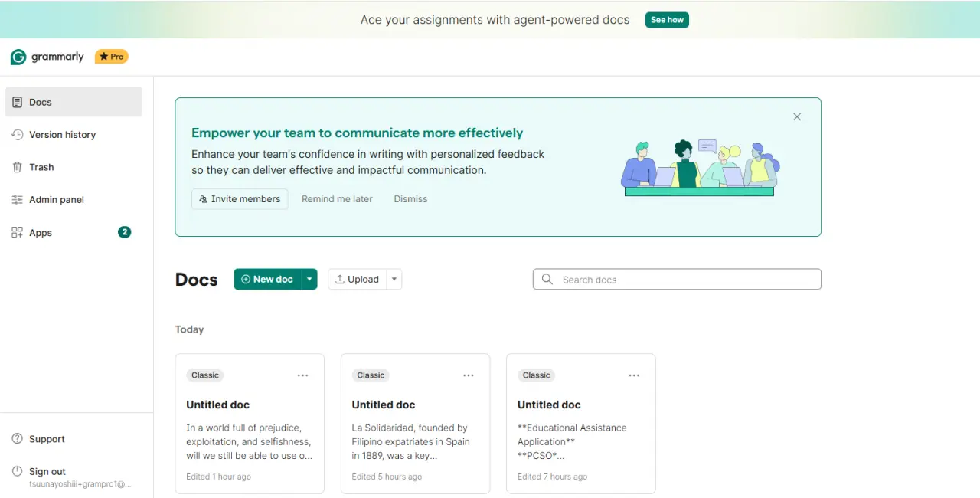Click the Pro star badge
Viewport: 980px width, 498px height.
112,57
